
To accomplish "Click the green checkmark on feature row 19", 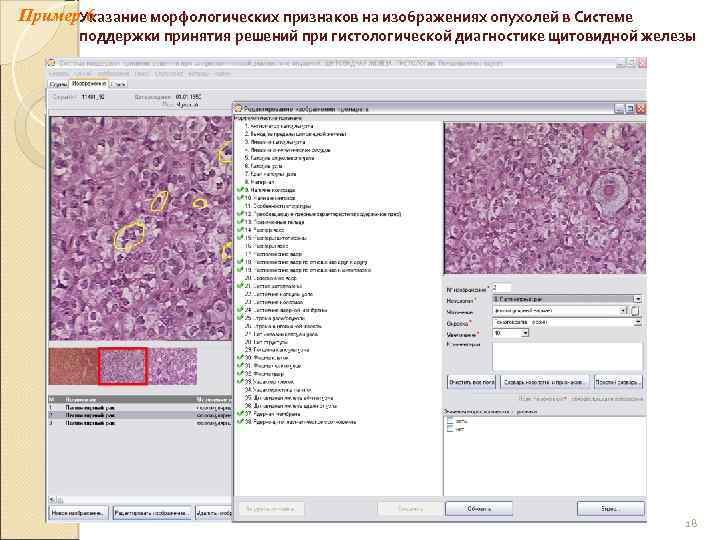I will (240, 270).
